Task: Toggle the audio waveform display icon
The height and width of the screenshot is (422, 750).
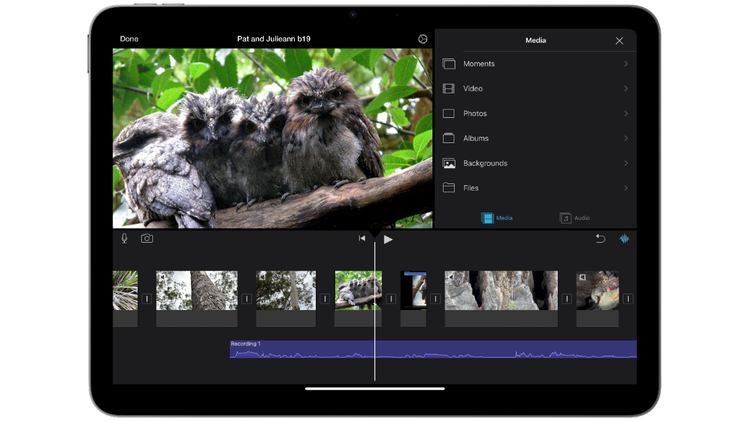Action: [625, 239]
